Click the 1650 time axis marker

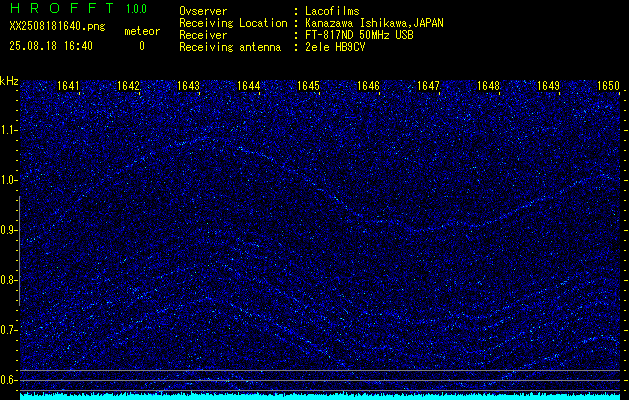608,86
